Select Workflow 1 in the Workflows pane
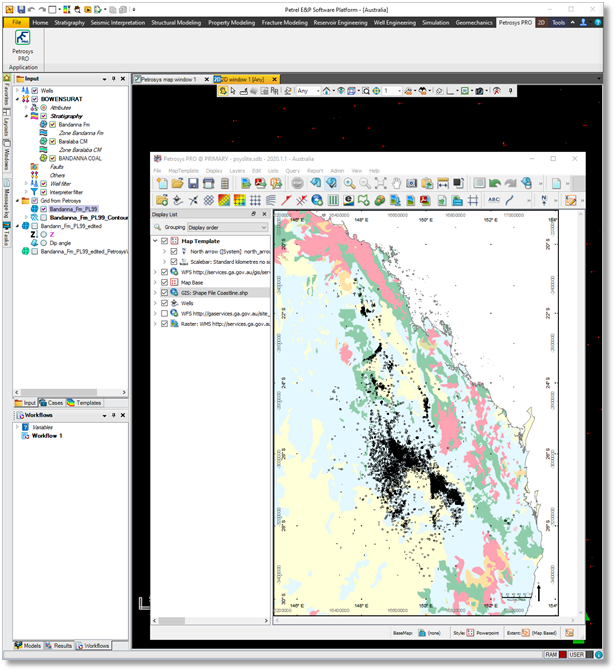Viewport: 616px width, 672px height. coord(47,435)
